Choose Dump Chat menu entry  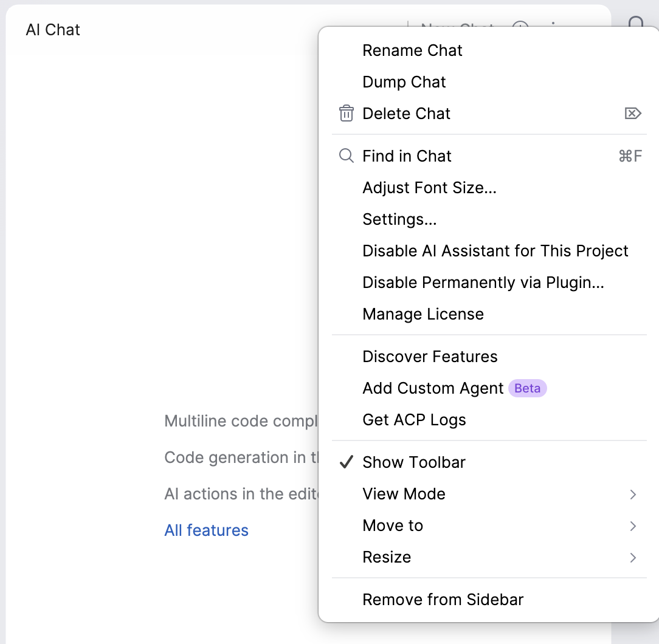tap(489, 82)
